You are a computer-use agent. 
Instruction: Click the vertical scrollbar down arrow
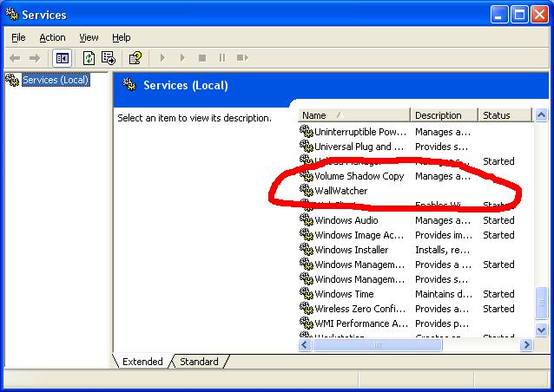tap(542, 330)
